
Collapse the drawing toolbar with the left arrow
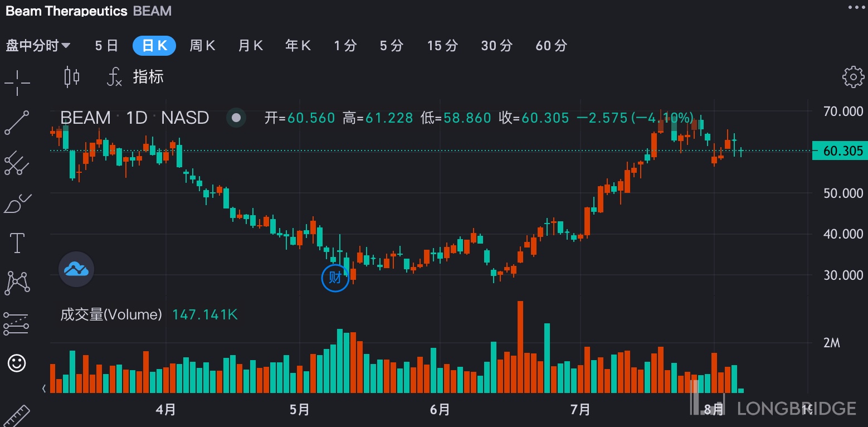[44, 389]
